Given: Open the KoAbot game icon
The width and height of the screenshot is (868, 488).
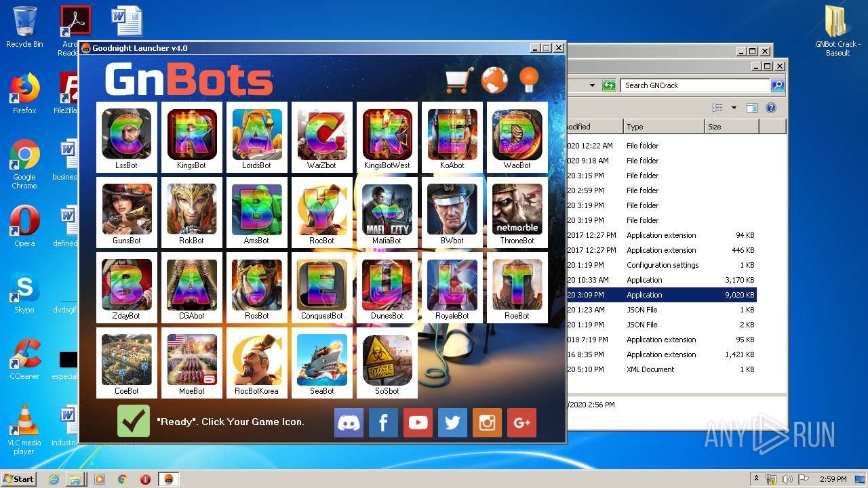Looking at the screenshot, I should pyautogui.click(x=452, y=137).
